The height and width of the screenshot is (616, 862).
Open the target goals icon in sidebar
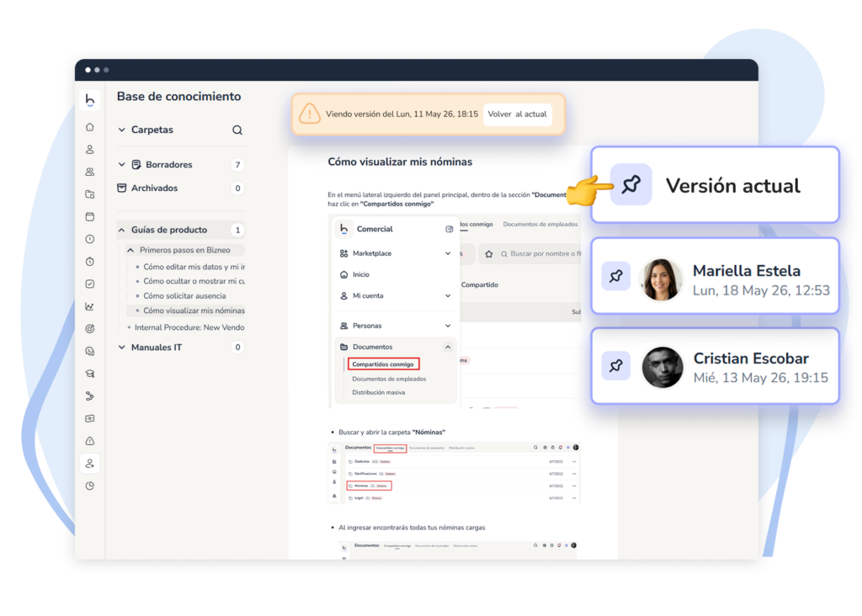(x=90, y=328)
